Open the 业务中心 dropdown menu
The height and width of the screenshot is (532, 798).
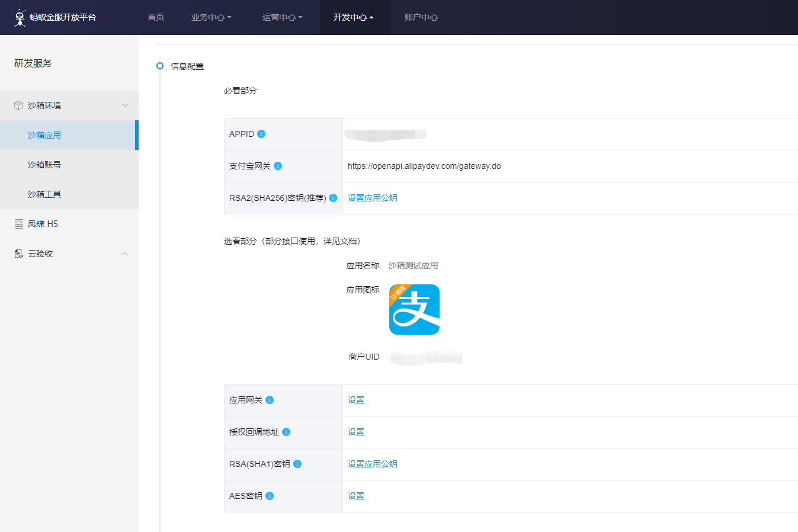point(211,17)
